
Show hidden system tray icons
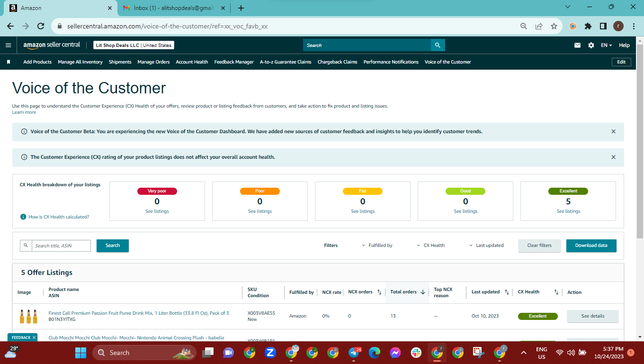tap(524, 353)
